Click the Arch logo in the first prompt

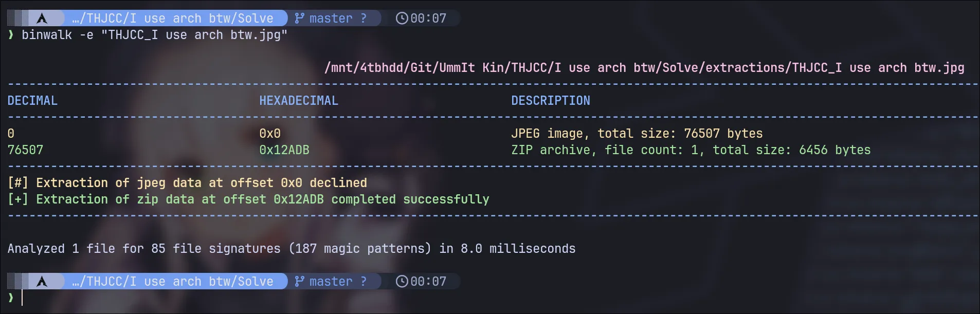tap(42, 19)
